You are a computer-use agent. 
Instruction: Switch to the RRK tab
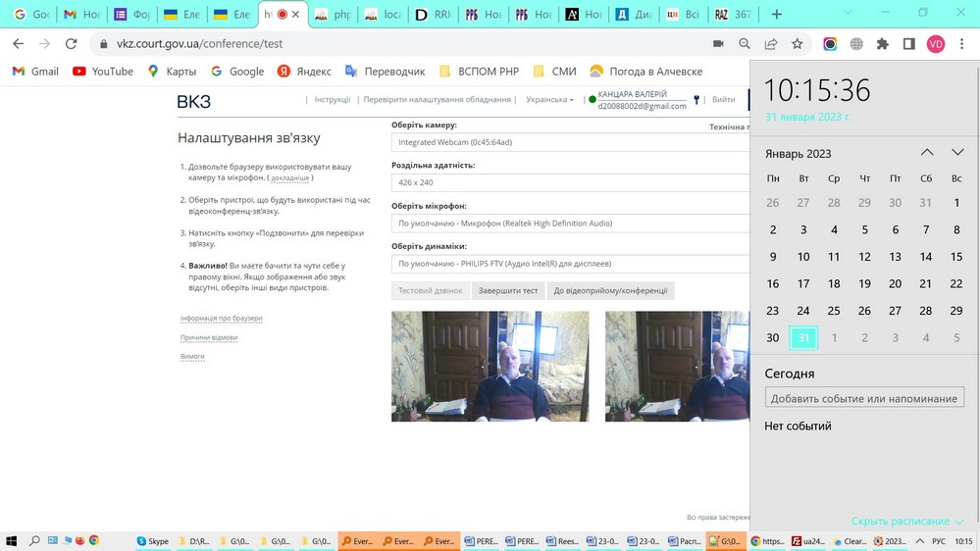click(434, 14)
